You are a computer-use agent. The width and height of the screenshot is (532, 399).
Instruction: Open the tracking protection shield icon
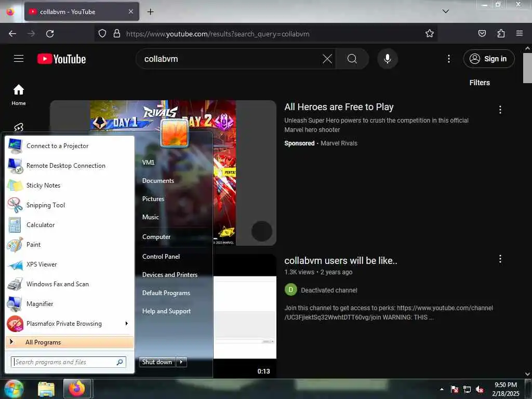click(102, 34)
